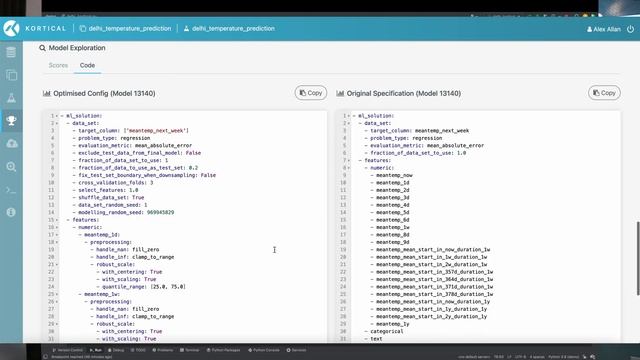Open Debug tool window in IDE bottom bar
Image resolution: width=640 pixels, height=360 pixels.
tap(116, 350)
